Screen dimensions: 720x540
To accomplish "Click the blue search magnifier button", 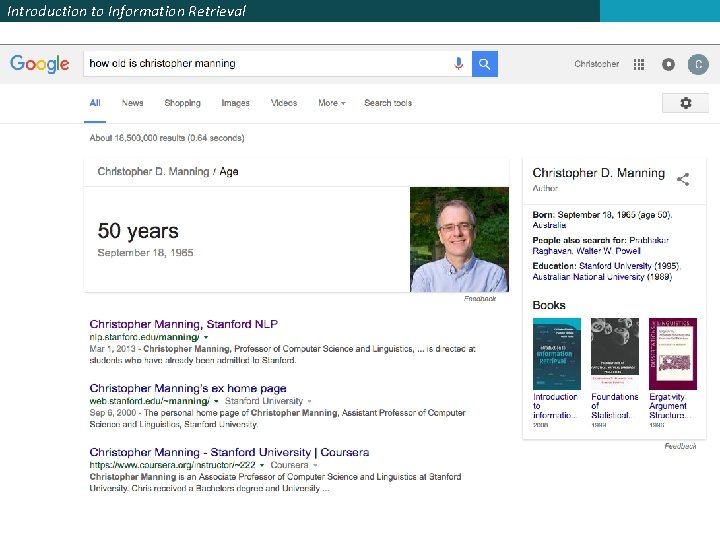I will coord(484,64).
